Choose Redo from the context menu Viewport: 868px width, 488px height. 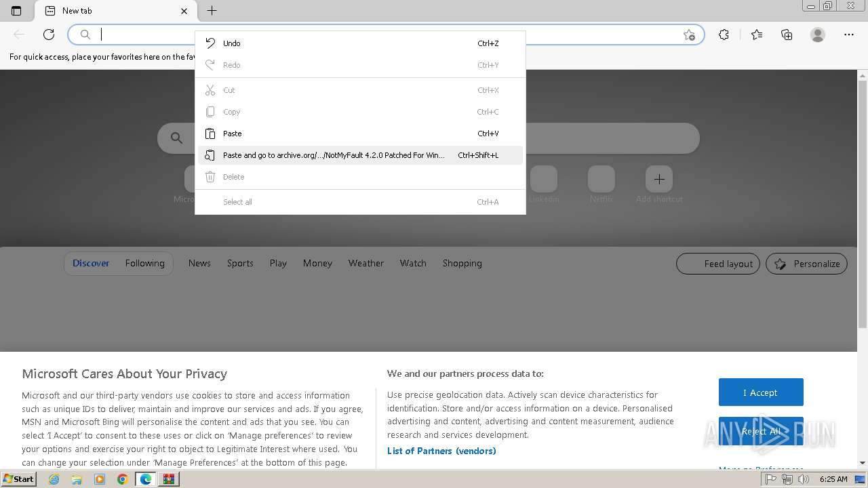coord(360,65)
